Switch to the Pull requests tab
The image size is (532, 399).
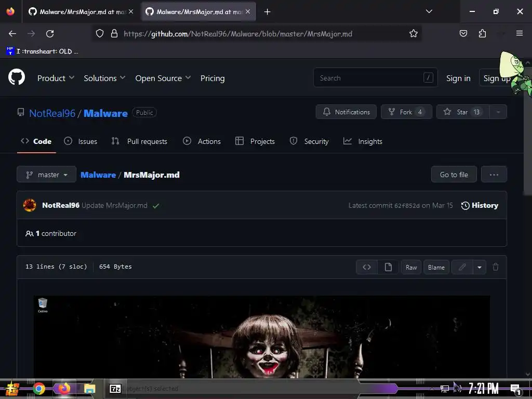[x=139, y=141]
